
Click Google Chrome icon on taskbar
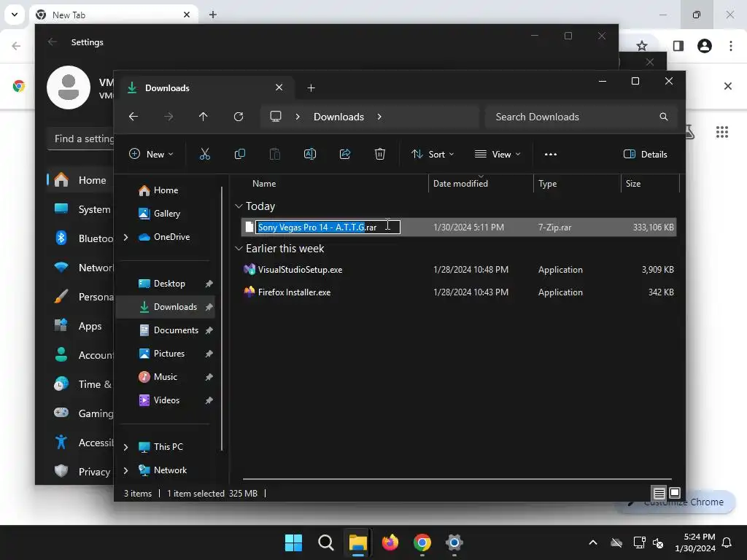coord(422,542)
